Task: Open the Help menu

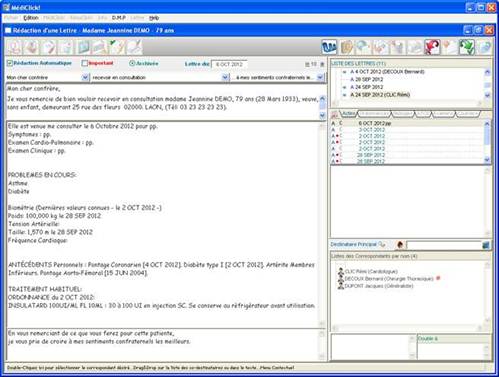Action: 154,18
